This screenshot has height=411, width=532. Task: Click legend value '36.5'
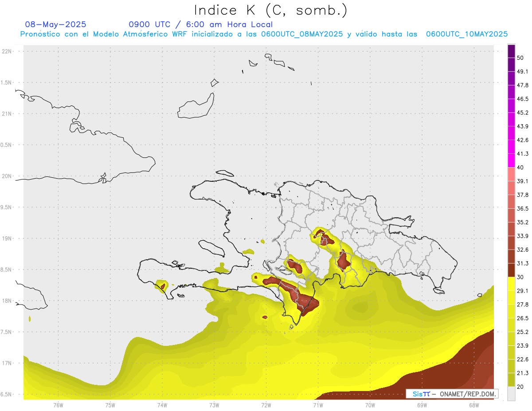(523, 208)
